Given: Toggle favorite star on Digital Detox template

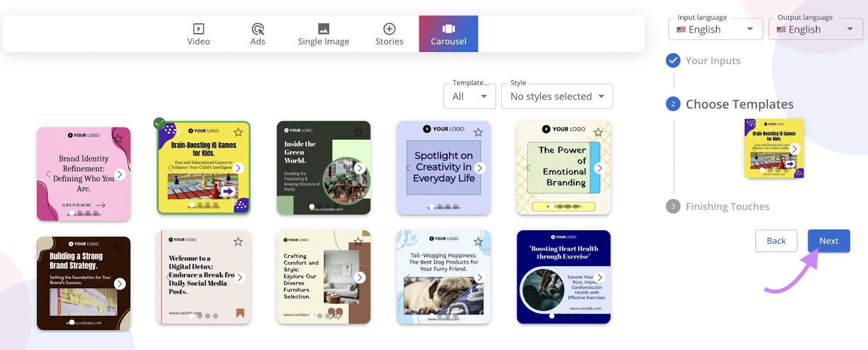Looking at the screenshot, I should (238, 242).
